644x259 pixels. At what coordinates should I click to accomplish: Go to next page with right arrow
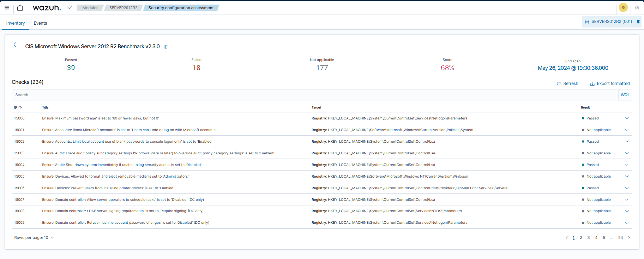pos(629,238)
